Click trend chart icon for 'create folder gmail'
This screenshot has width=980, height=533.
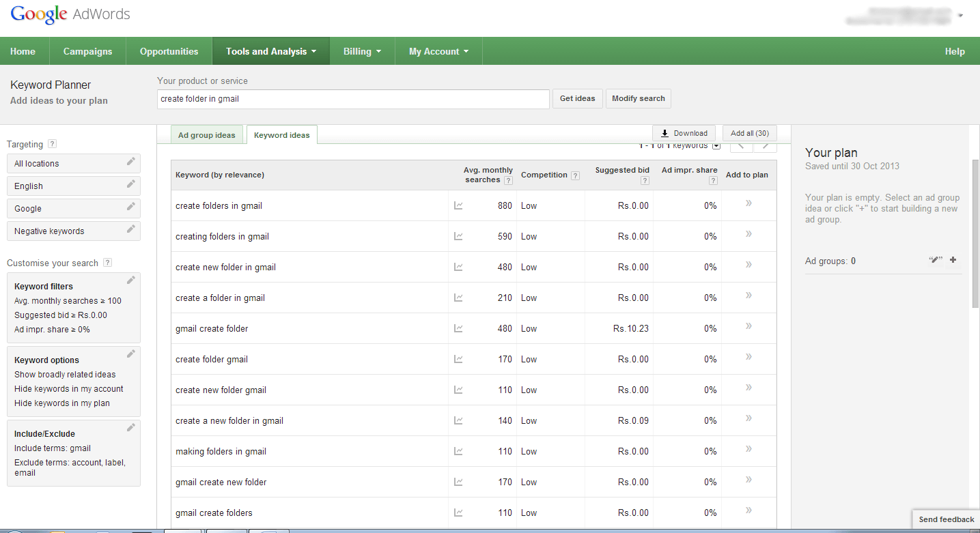(x=458, y=359)
